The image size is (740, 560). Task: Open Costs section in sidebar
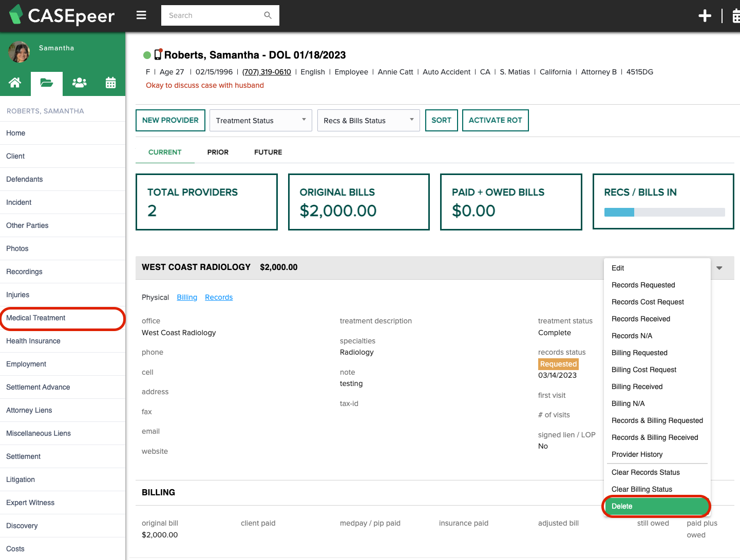point(63,549)
